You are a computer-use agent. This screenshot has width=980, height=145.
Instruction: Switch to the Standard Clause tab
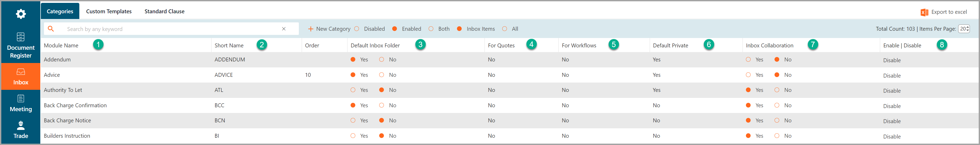(x=164, y=11)
